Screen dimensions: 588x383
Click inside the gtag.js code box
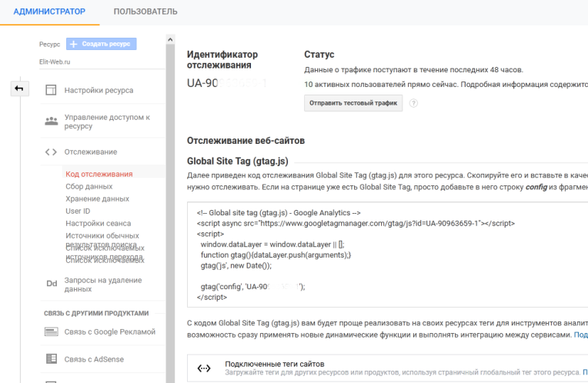tap(387, 255)
